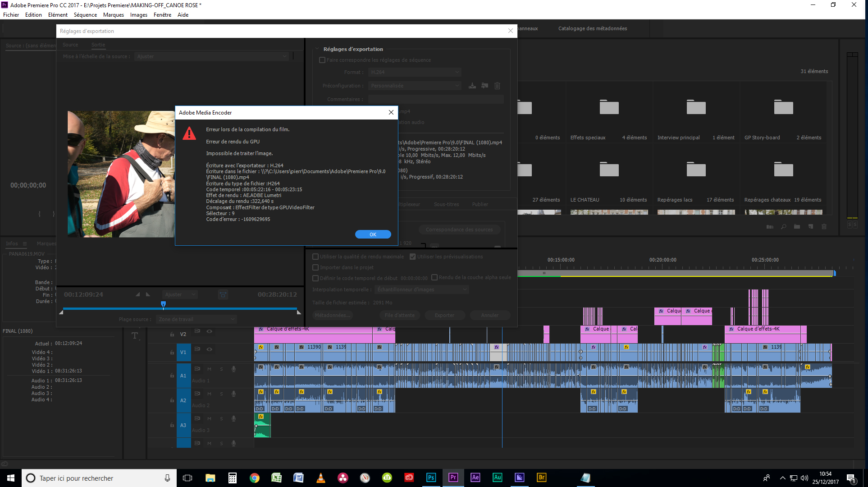Click the Correspondance des sources button
This screenshot has height=487, width=868.
(459, 230)
